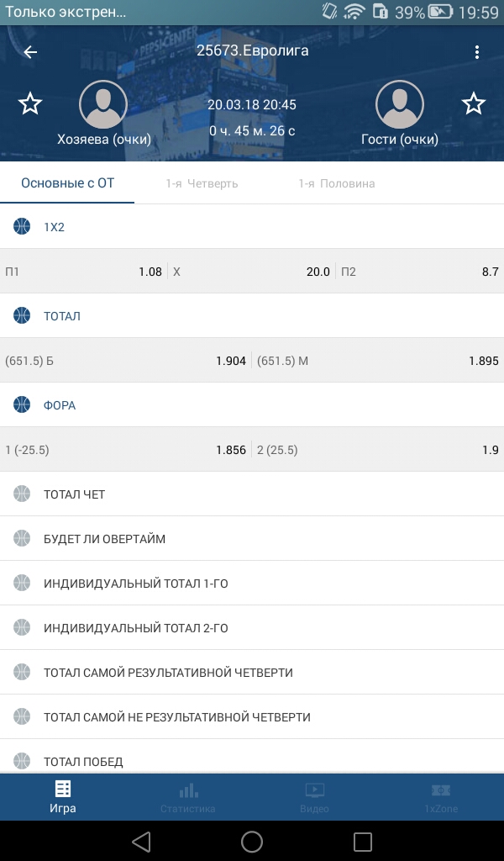Viewport: 504px width, 861px height.
Task: Tap the Гости team avatar
Action: (x=400, y=105)
